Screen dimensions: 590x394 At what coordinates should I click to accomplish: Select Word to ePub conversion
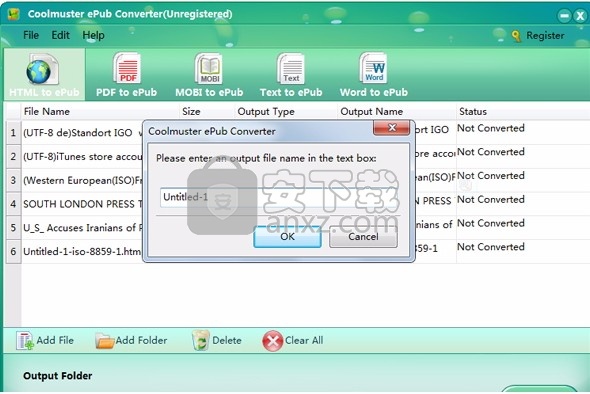point(374,75)
